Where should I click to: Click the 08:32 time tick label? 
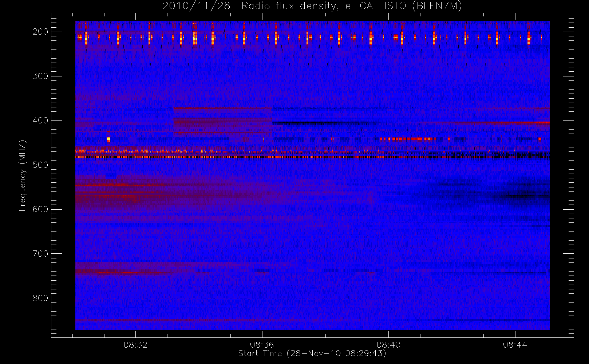pos(135,345)
